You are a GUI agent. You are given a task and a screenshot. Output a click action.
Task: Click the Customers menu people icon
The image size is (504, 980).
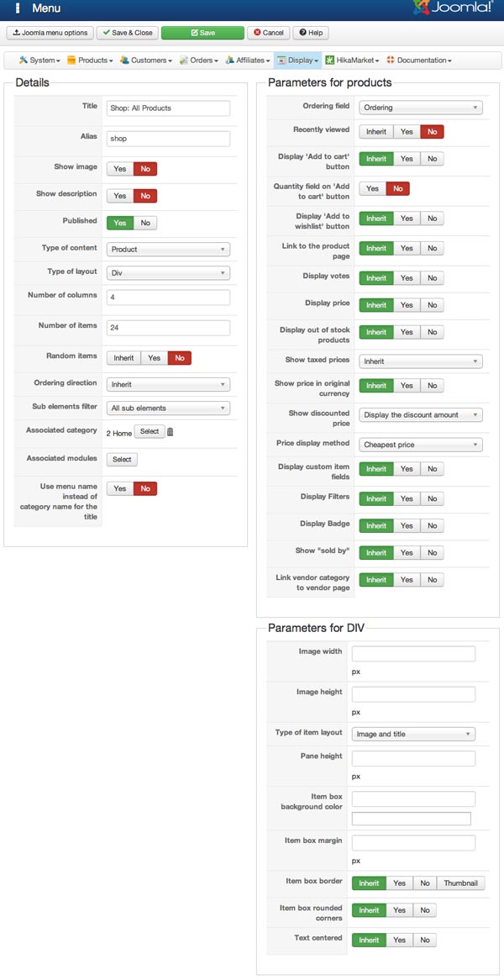click(124, 61)
